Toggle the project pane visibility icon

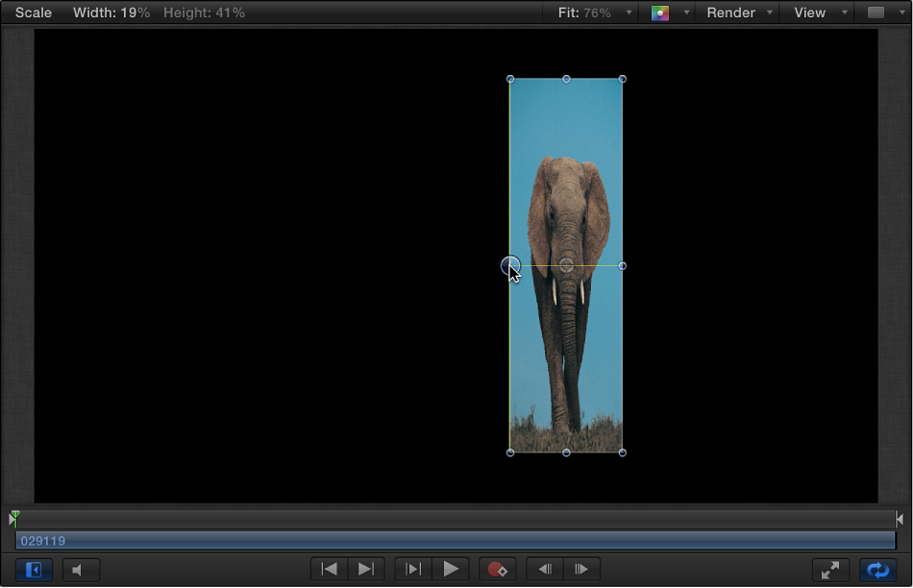pos(34,569)
